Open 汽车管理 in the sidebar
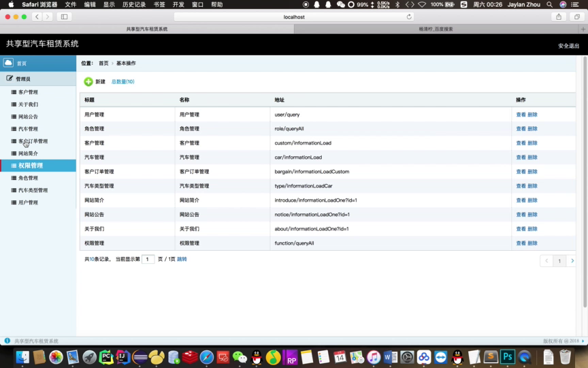The width and height of the screenshot is (588, 368). 28,129
